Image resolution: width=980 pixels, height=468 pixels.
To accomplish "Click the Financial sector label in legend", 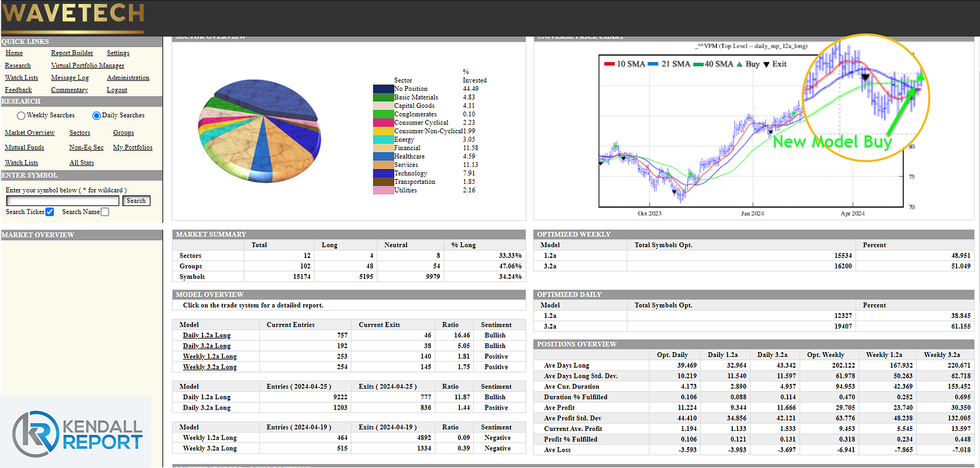I will (x=407, y=148).
